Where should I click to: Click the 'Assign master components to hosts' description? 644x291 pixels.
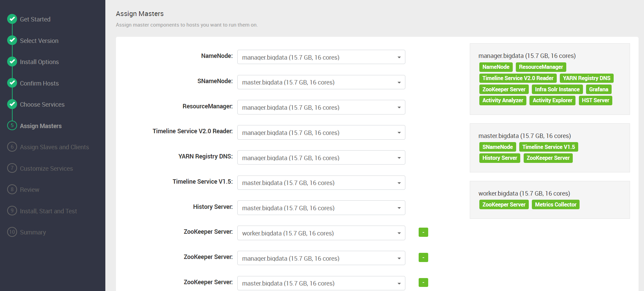[187, 25]
